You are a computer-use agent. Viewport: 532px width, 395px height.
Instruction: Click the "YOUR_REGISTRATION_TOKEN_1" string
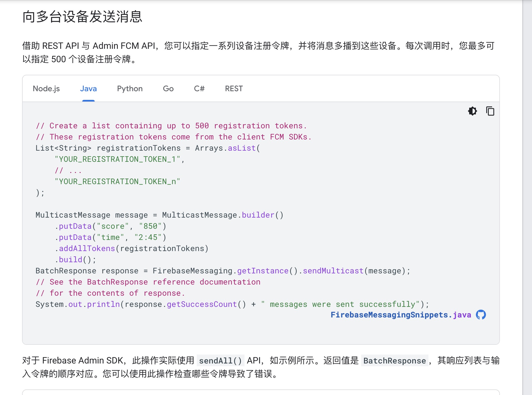pos(117,159)
